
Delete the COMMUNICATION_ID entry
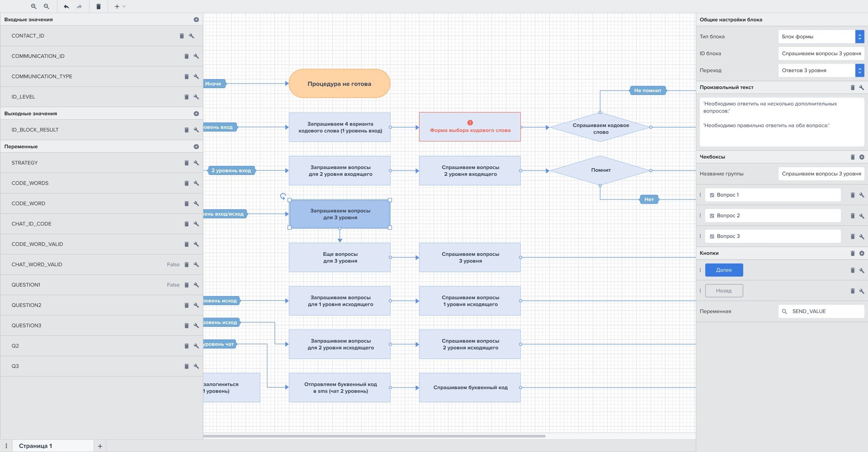[x=187, y=56]
